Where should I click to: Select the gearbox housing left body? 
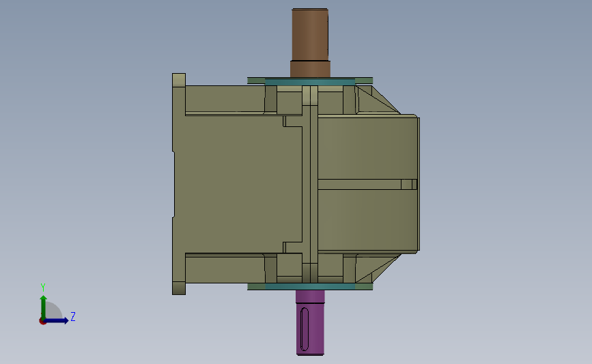236,184
